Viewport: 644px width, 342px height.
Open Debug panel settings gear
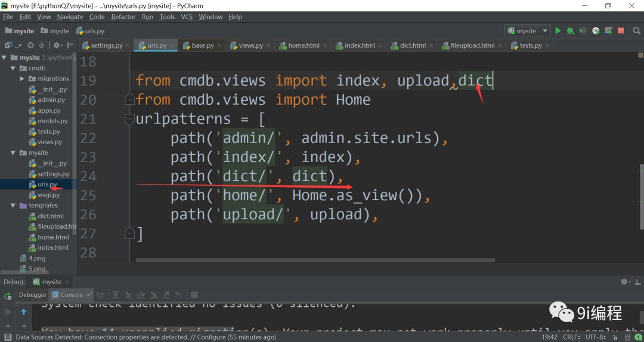625,282
